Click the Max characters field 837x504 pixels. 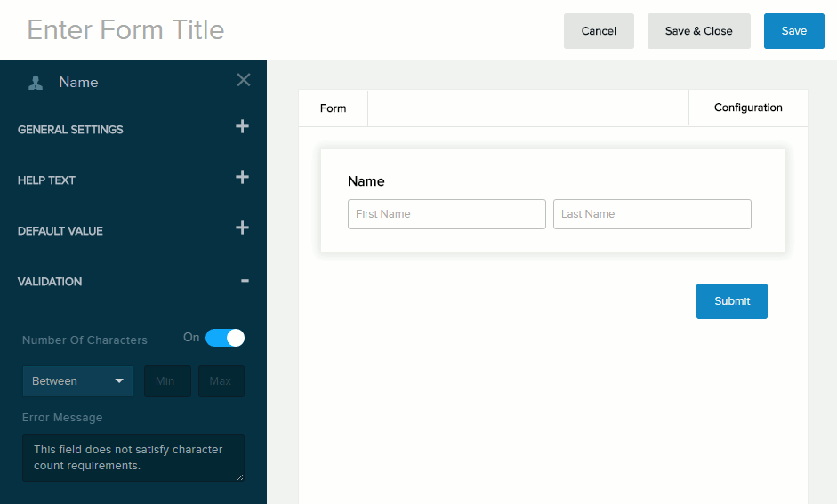221,381
